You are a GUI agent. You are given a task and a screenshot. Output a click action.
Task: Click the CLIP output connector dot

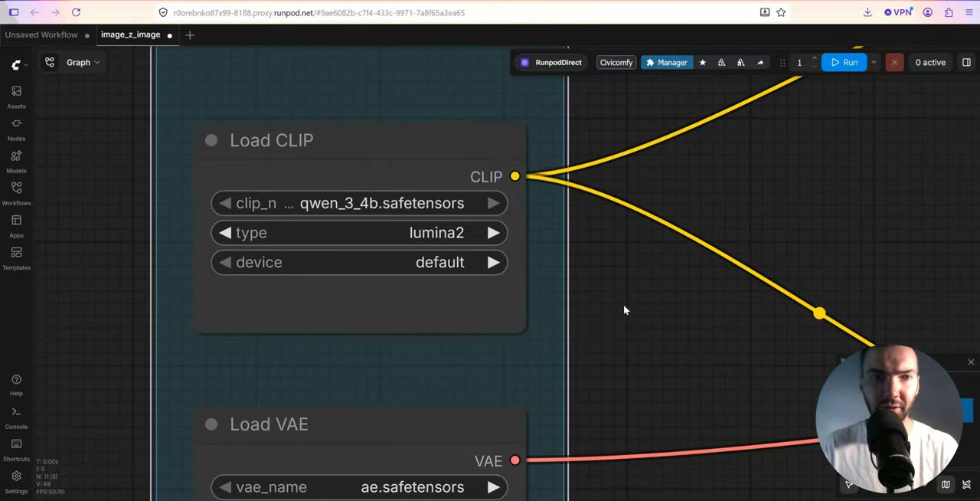[514, 177]
